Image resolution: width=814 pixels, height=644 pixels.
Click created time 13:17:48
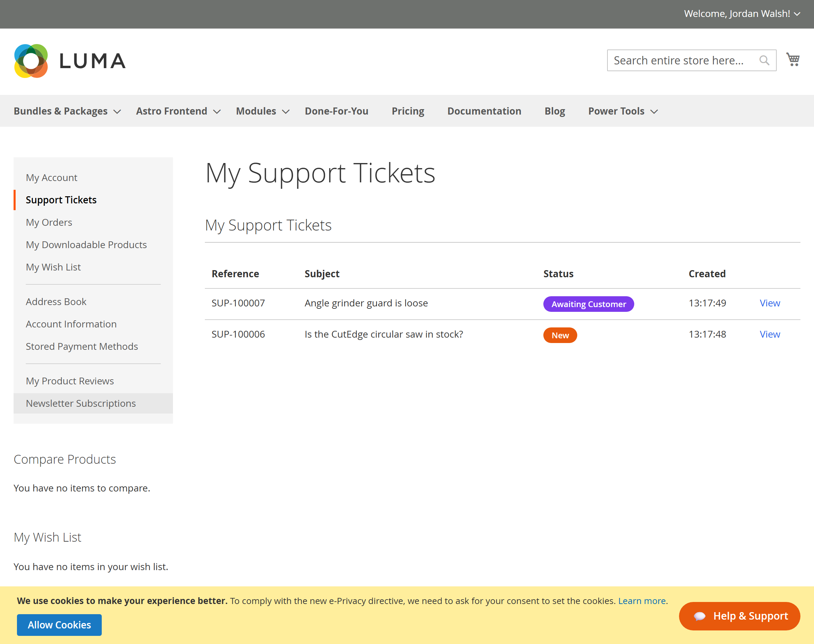707,335
